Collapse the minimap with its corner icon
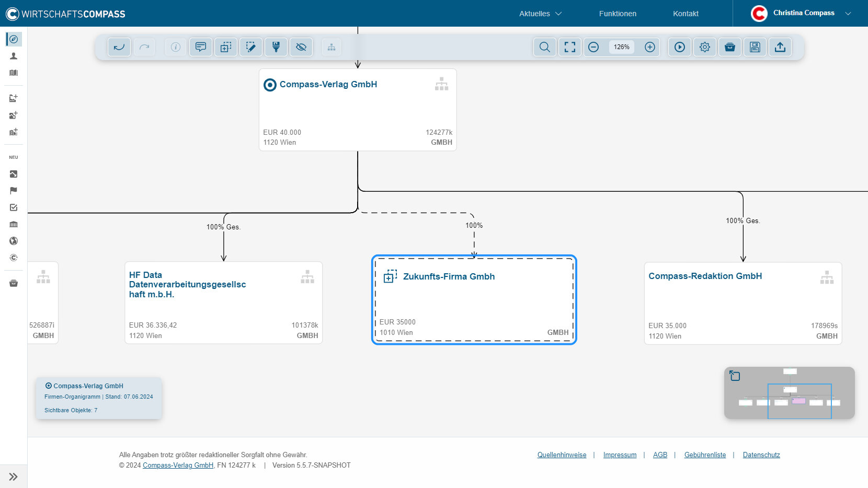Viewport: 868px width, 488px height. click(735, 376)
